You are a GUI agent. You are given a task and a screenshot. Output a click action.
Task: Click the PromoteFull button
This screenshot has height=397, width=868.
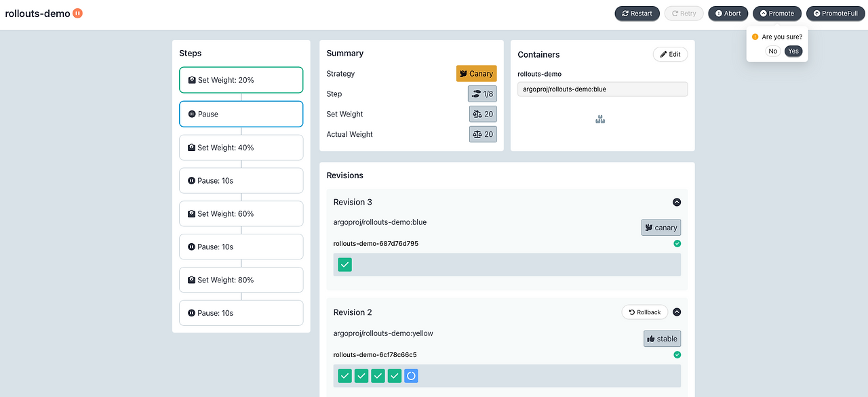tap(835, 13)
